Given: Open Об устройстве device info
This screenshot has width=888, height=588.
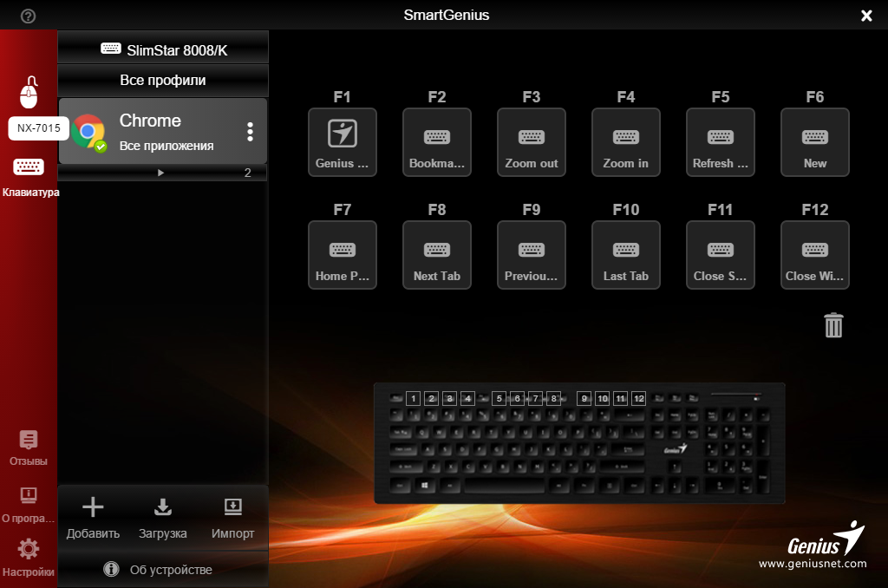Looking at the screenshot, I should tap(163, 569).
